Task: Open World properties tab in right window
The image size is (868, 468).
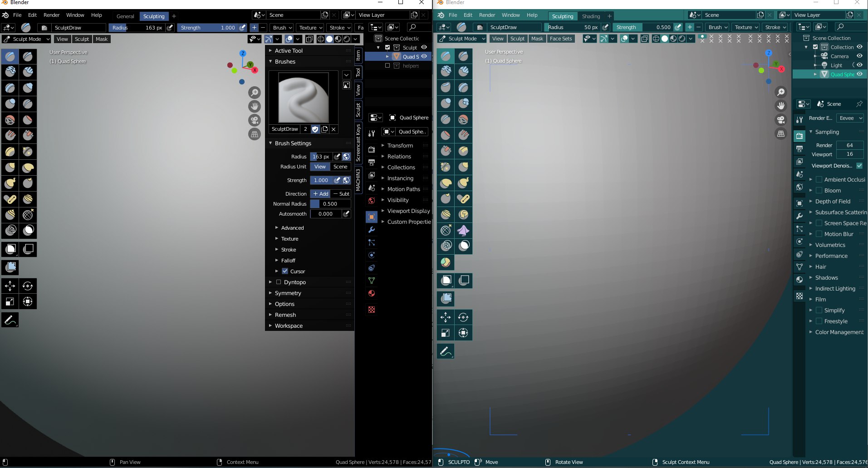Action: pos(799,187)
